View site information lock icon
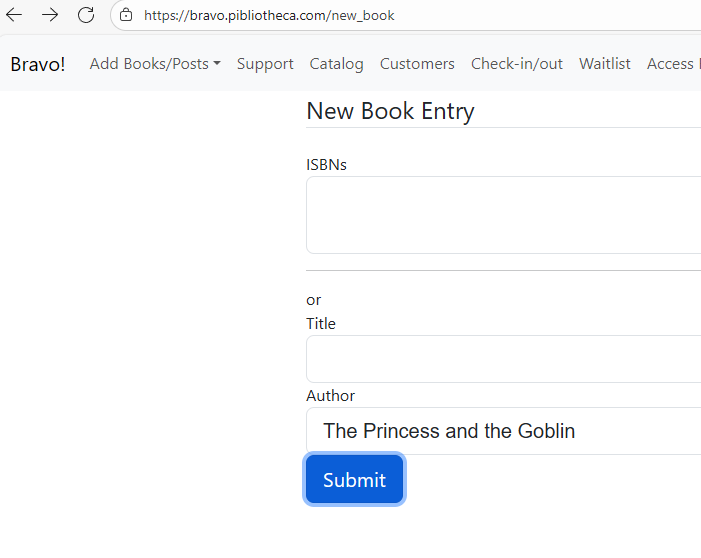Viewport: 701px width, 558px height. click(125, 15)
